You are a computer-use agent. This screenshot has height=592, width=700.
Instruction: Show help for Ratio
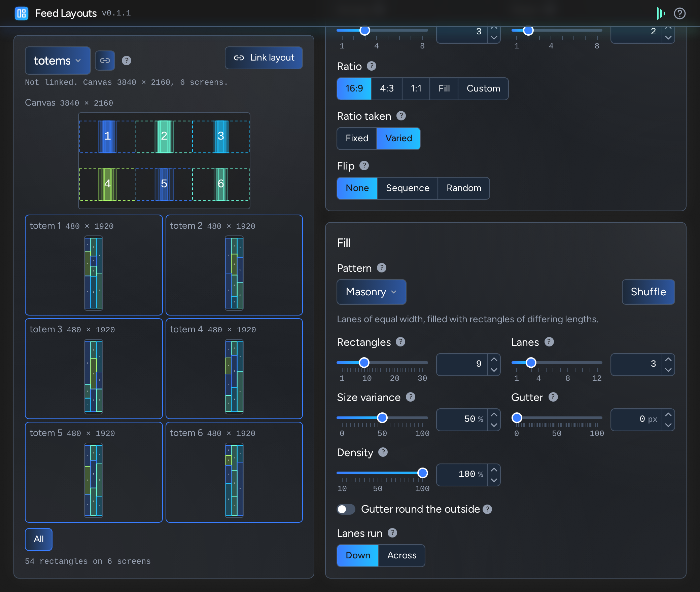(x=372, y=66)
